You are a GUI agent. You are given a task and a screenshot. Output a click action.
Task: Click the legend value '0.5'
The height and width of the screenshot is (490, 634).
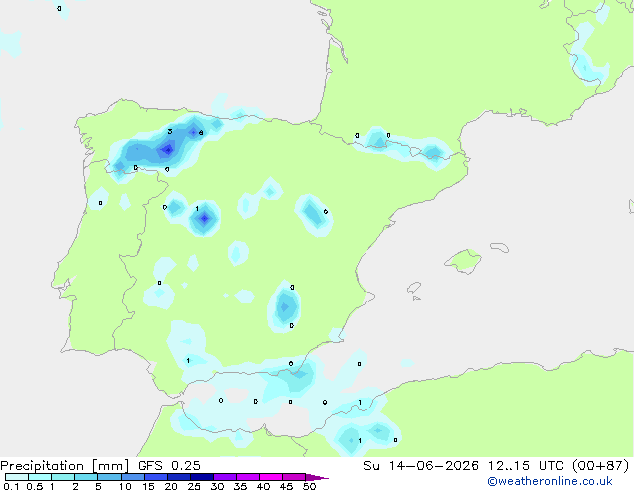pos(34,486)
